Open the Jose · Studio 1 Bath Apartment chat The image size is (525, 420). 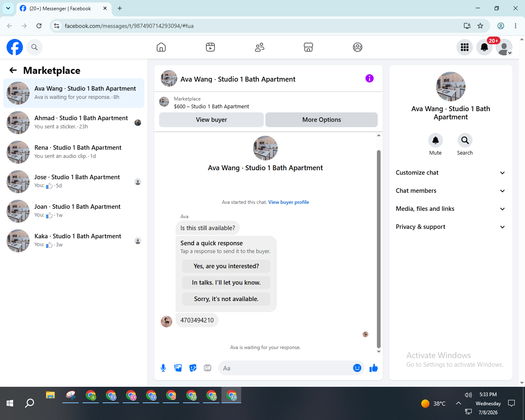[74, 182]
